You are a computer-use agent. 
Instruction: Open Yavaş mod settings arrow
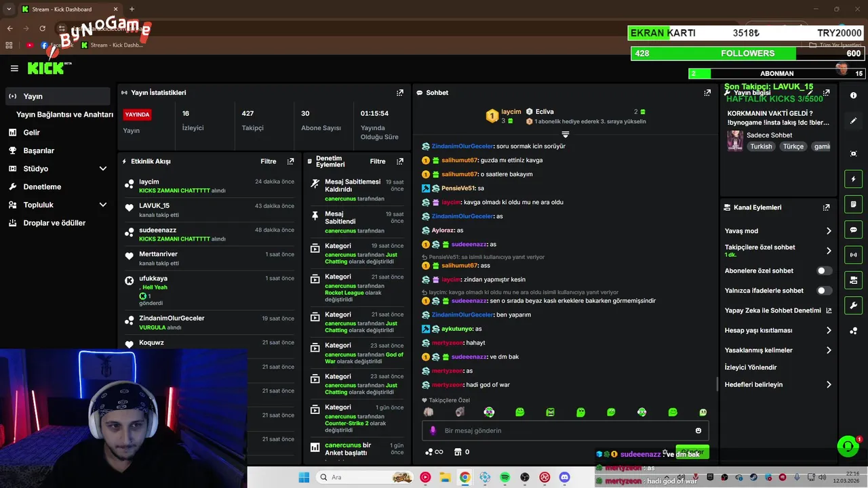coord(829,231)
